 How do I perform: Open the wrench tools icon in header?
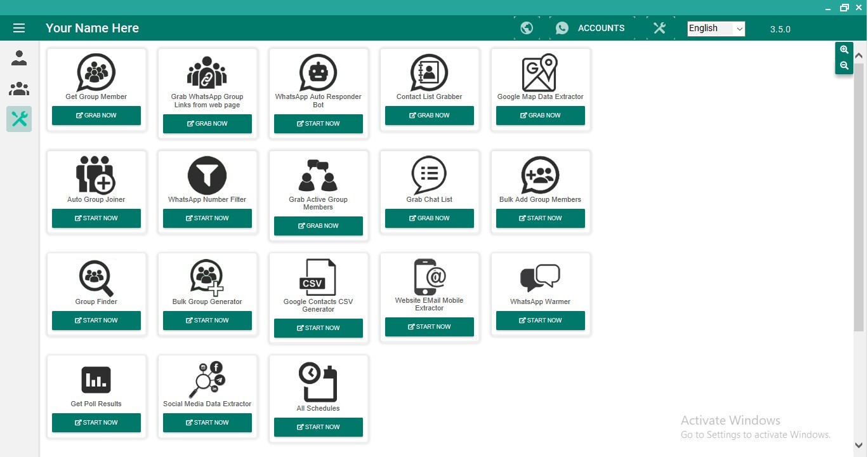659,28
